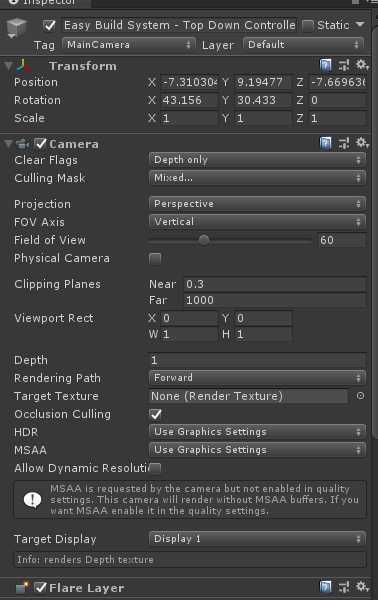Click the Viewport Rect Y field
378x600 pixels.
[262, 318]
